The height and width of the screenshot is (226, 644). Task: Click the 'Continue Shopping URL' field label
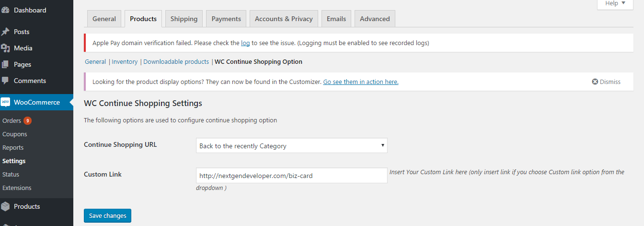click(x=120, y=144)
